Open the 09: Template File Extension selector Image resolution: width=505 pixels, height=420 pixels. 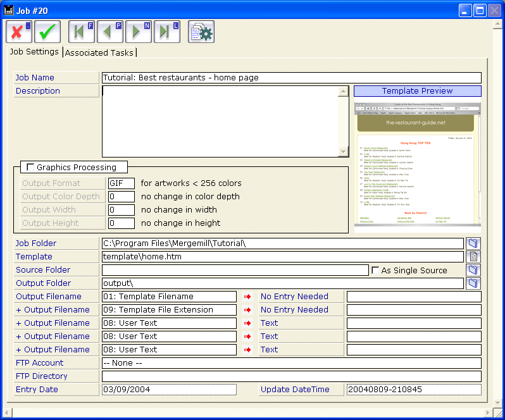pyautogui.click(x=169, y=310)
